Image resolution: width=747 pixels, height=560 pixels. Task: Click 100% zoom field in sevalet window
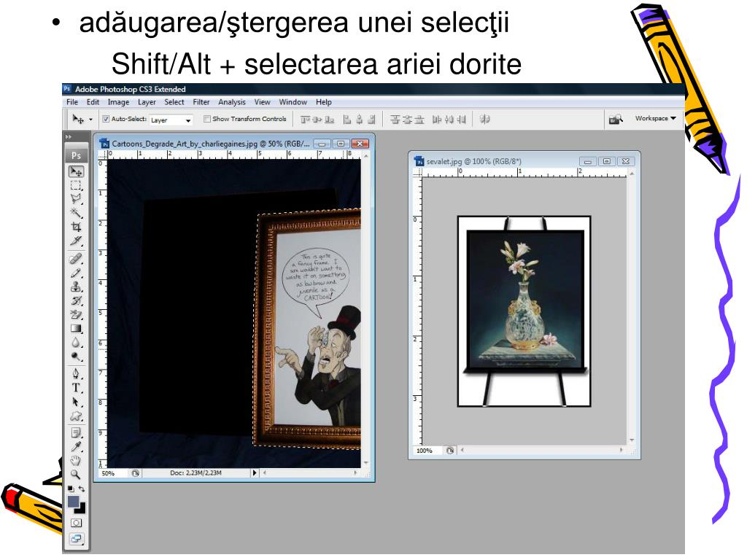428,451
